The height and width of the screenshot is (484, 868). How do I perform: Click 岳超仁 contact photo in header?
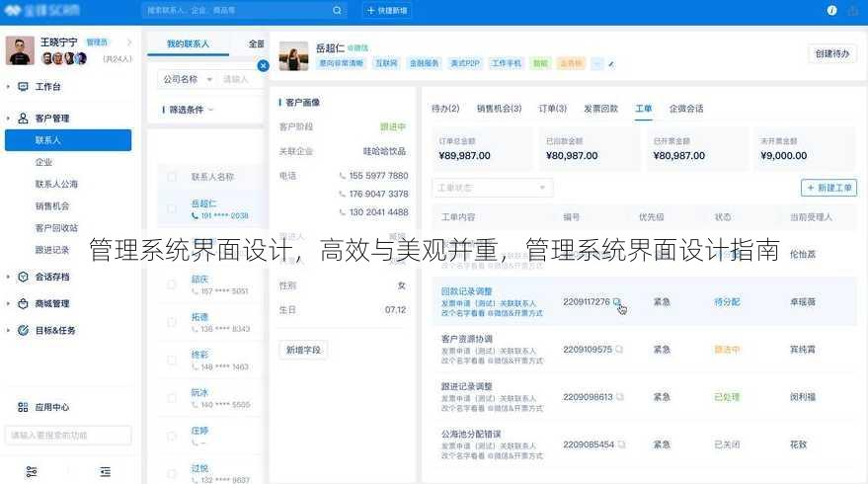click(x=293, y=56)
